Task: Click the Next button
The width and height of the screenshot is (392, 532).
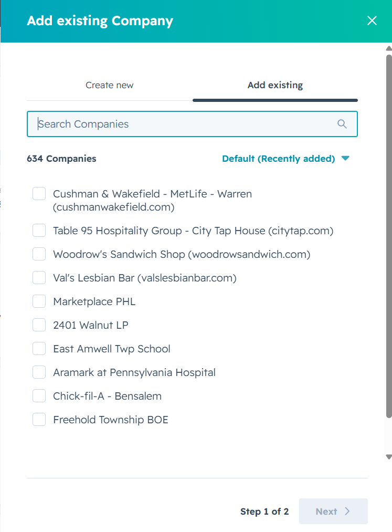Action: coord(333,511)
